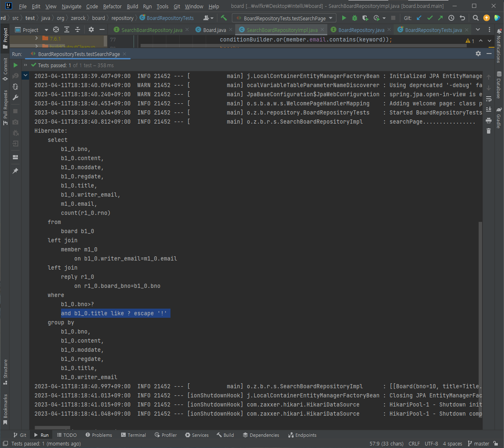Open the TODO tool window
Screen dimensions: 504x448
click(66, 435)
